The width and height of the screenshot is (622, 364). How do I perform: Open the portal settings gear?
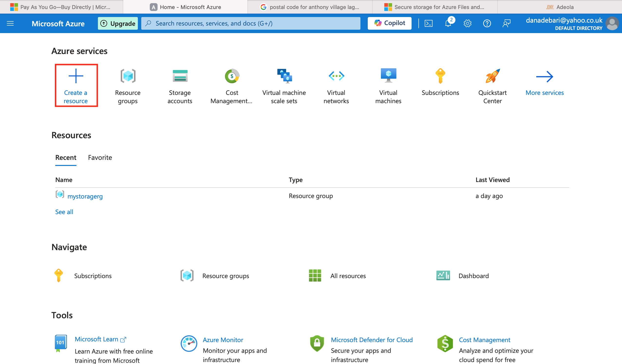(467, 23)
